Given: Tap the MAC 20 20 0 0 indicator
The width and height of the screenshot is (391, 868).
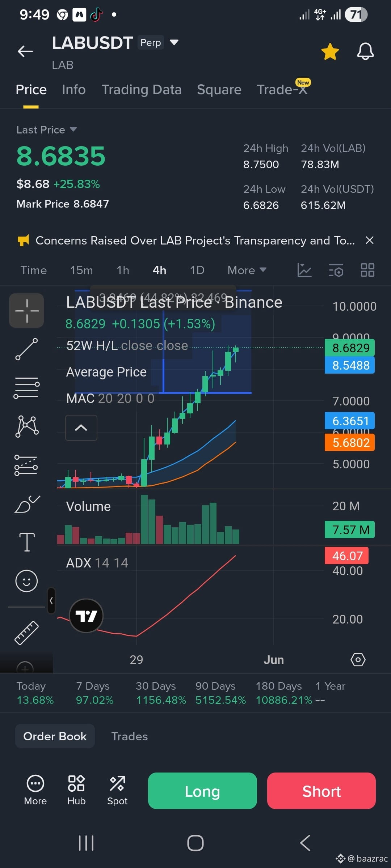Looking at the screenshot, I should 110,398.
